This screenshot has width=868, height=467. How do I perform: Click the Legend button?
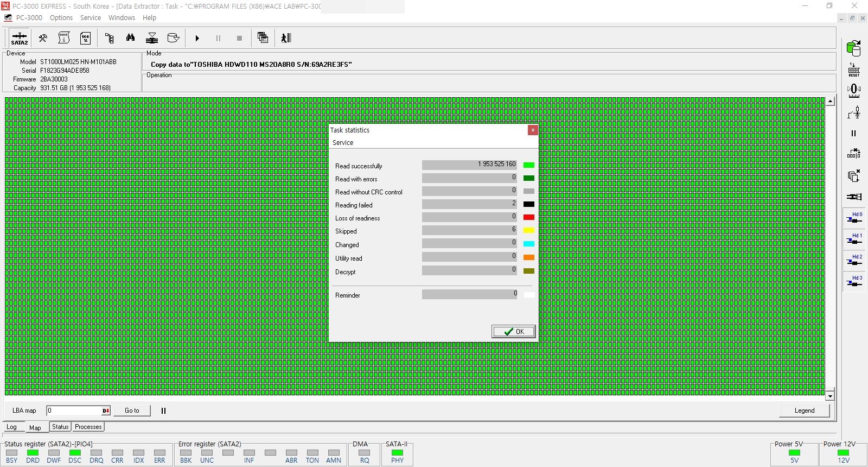pyautogui.click(x=805, y=411)
